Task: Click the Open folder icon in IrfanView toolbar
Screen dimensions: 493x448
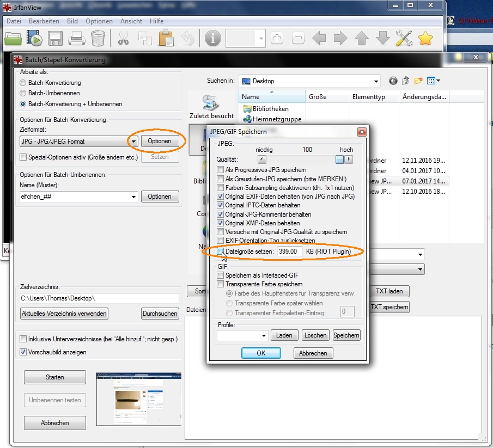Action: (13, 39)
